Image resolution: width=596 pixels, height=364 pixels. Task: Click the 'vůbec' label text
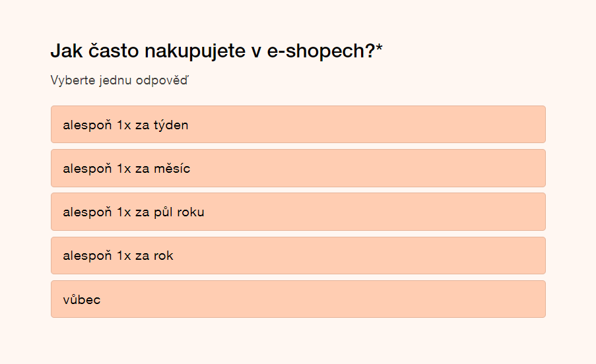[82, 299]
